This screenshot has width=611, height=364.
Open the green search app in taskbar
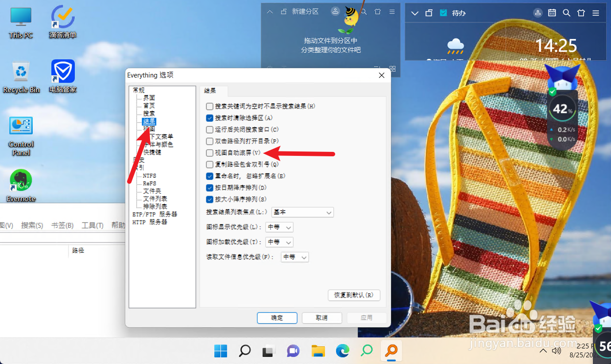click(367, 351)
